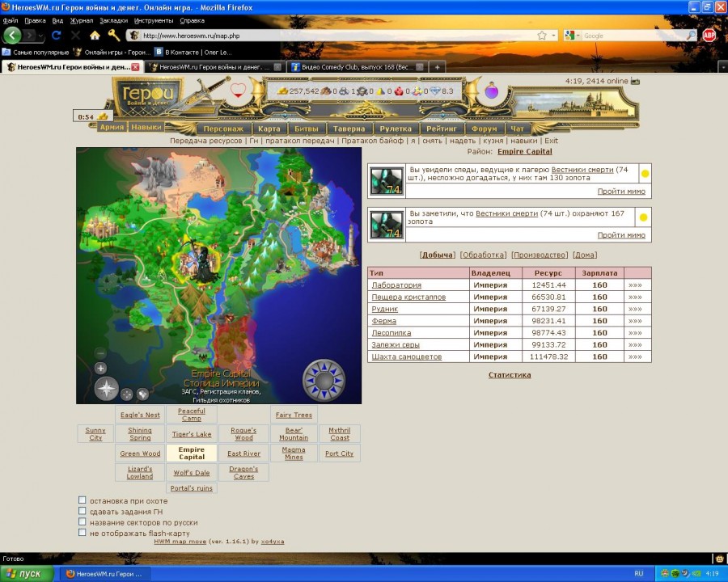Viewport: 728px width, 582px height.
Task: Click the up arrow on the map navigation wheel
Action: (324, 367)
